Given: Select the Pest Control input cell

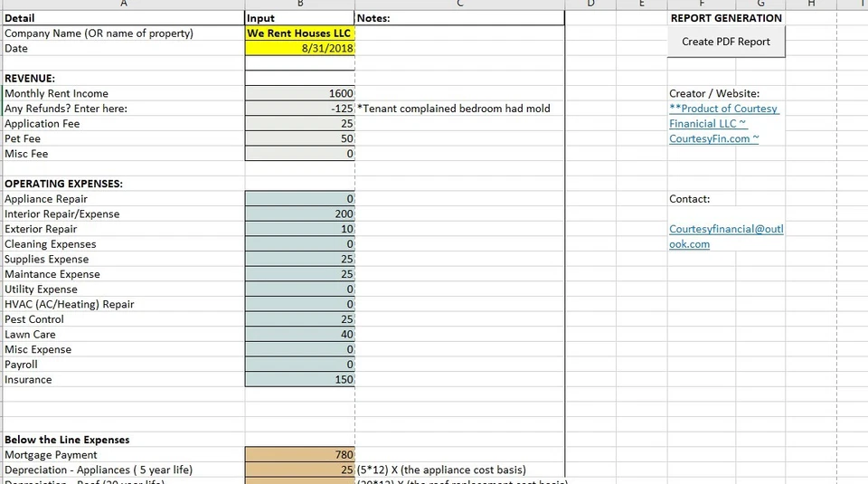Looking at the screenshot, I should (x=299, y=319).
